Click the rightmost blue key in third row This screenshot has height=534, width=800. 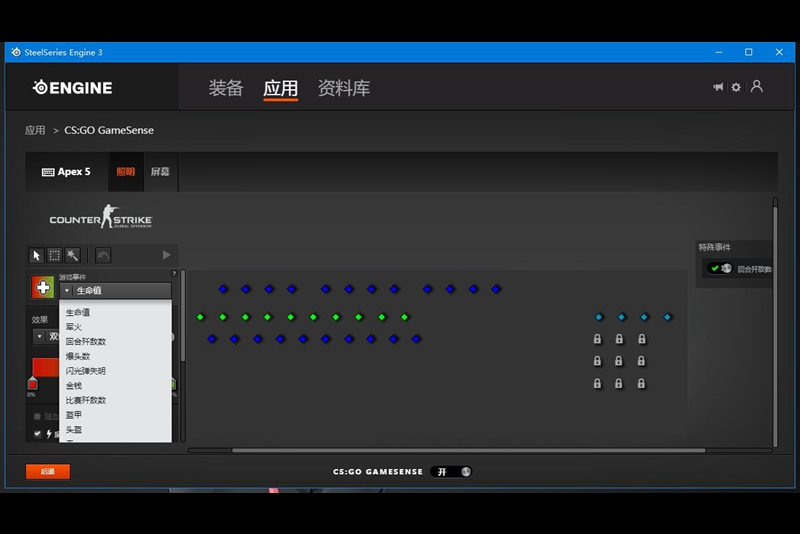click(416, 339)
